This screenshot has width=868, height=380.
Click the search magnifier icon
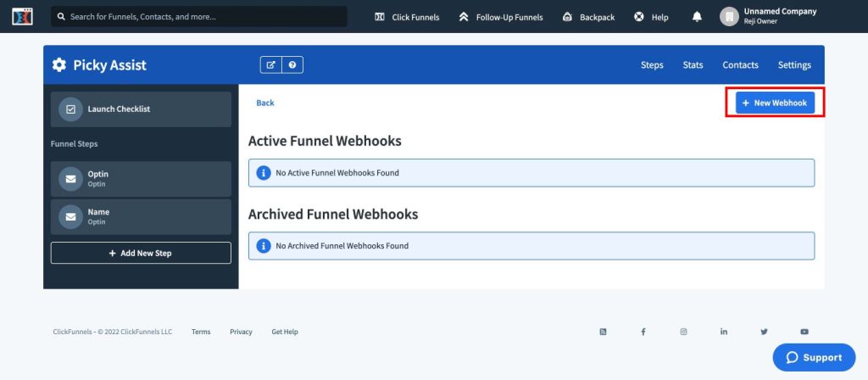pos(61,17)
